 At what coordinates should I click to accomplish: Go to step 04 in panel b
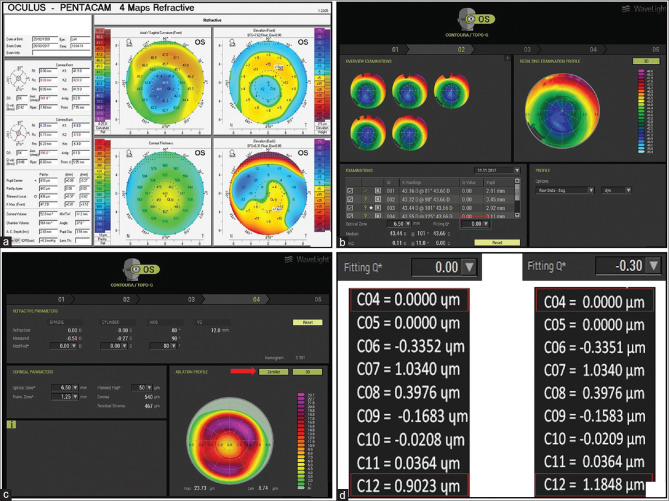tap(593, 50)
